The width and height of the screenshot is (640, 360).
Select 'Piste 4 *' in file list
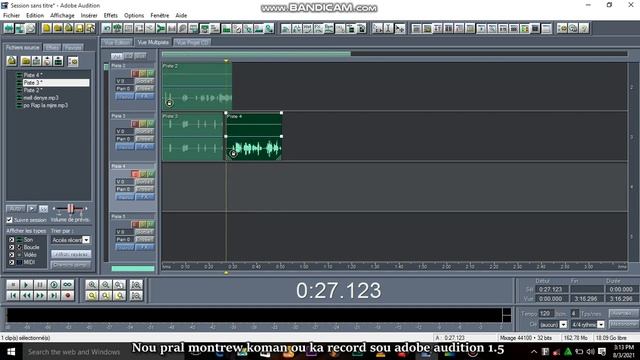pos(33,75)
